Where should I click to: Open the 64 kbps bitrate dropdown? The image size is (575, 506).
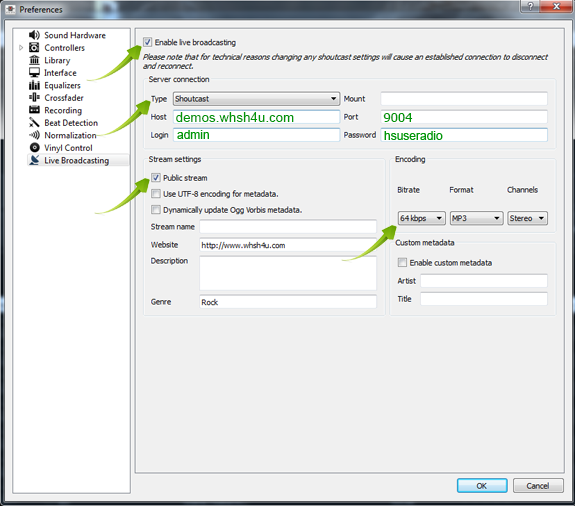422,218
